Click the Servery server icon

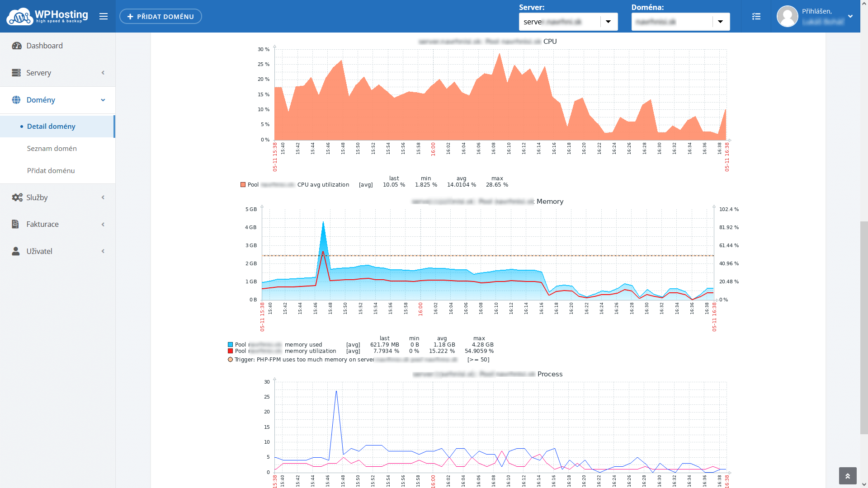[16, 73]
